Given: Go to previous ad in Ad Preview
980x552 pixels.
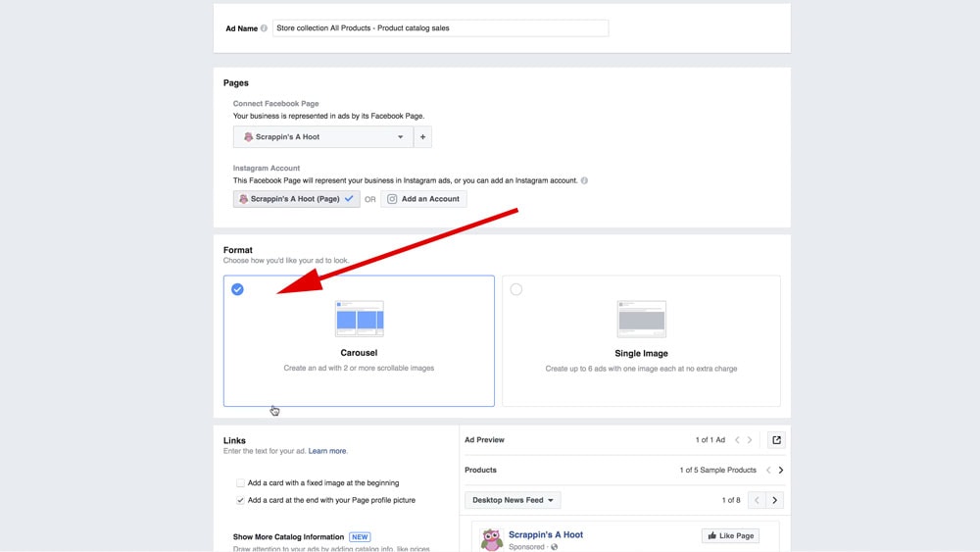Looking at the screenshot, I should point(738,440).
